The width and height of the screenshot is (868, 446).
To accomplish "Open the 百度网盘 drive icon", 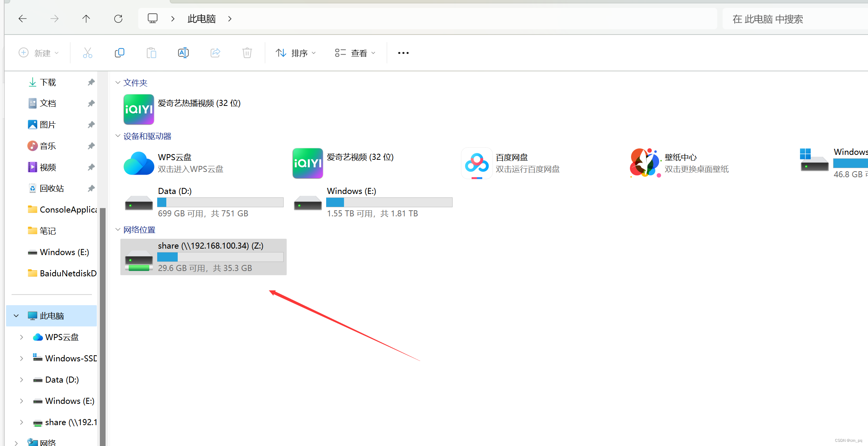I will [x=477, y=163].
